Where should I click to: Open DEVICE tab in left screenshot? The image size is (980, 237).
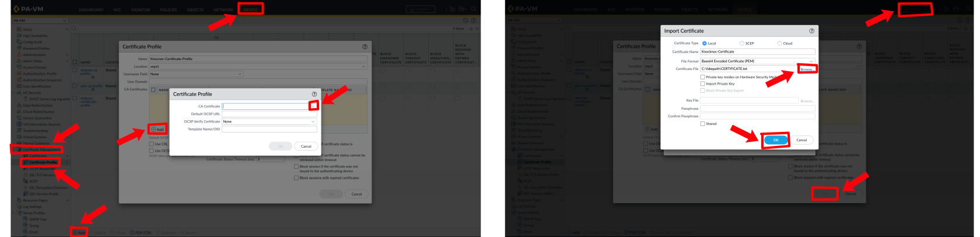pyautogui.click(x=250, y=9)
